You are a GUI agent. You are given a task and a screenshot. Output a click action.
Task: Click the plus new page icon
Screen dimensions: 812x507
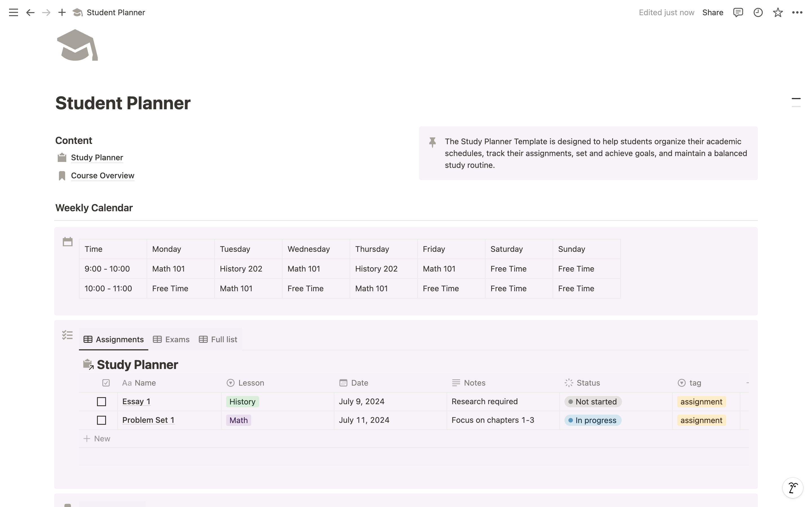(x=62, y=13)
